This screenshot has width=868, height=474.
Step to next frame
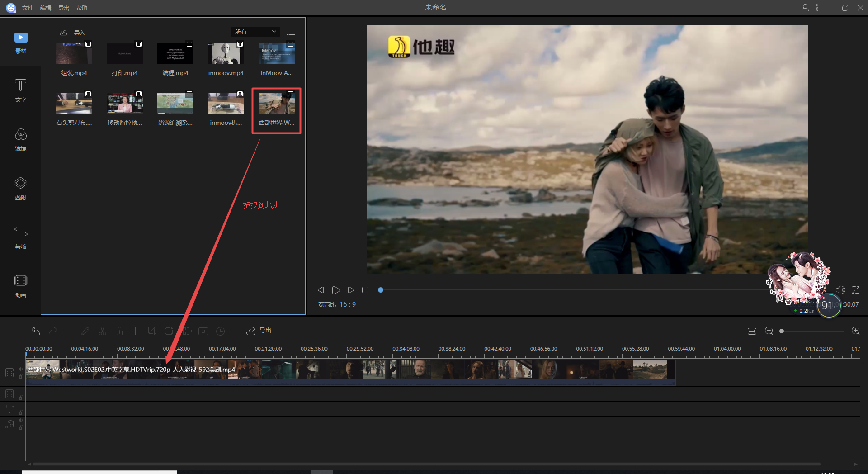pyautogui.click(x=350, y=290)
